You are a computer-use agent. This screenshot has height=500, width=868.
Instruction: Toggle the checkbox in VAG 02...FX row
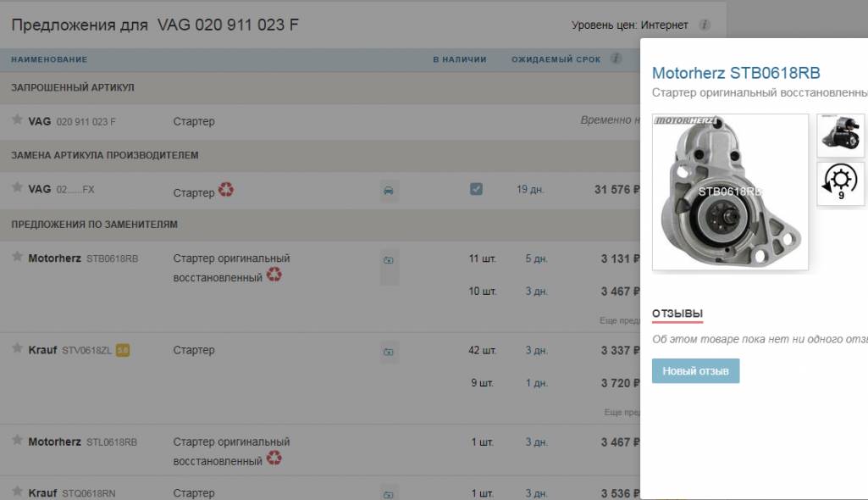click(476, 189)
